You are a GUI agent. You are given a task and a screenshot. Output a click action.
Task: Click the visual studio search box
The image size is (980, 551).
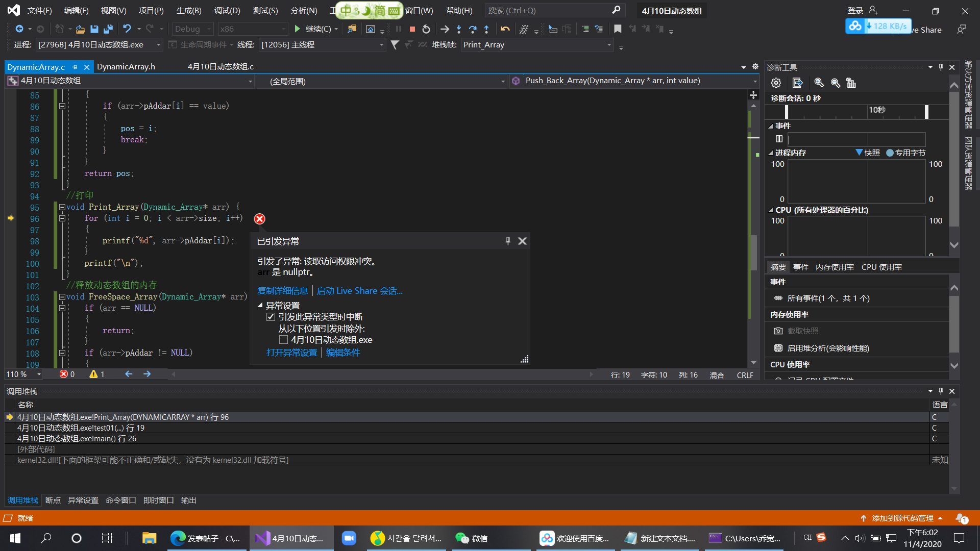(554, 10)
